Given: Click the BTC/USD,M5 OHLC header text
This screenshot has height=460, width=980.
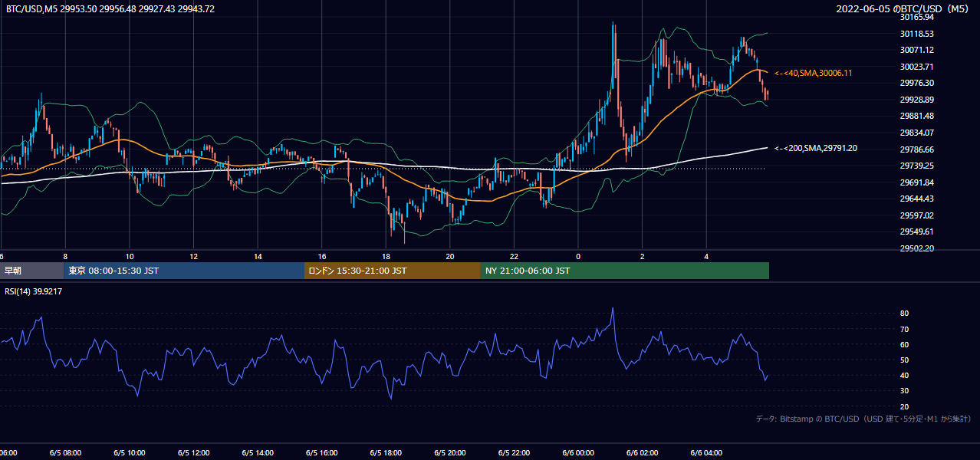Looking at the screenshot, I should point(110,9).
